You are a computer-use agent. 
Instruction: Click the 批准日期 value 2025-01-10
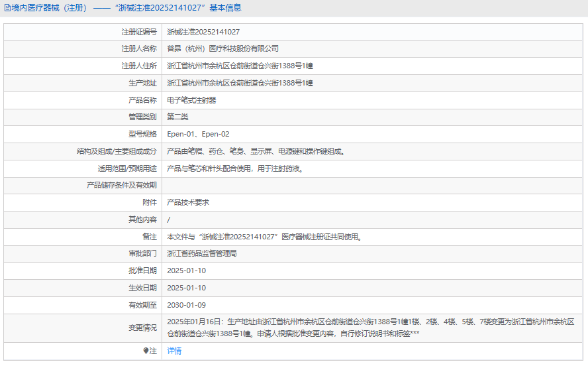pos(186,271)
